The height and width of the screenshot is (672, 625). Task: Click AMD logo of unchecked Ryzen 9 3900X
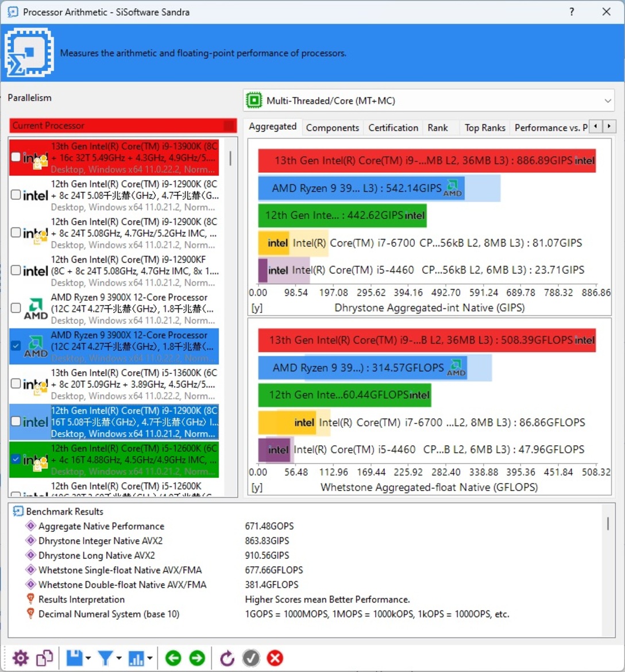[36, 308]
